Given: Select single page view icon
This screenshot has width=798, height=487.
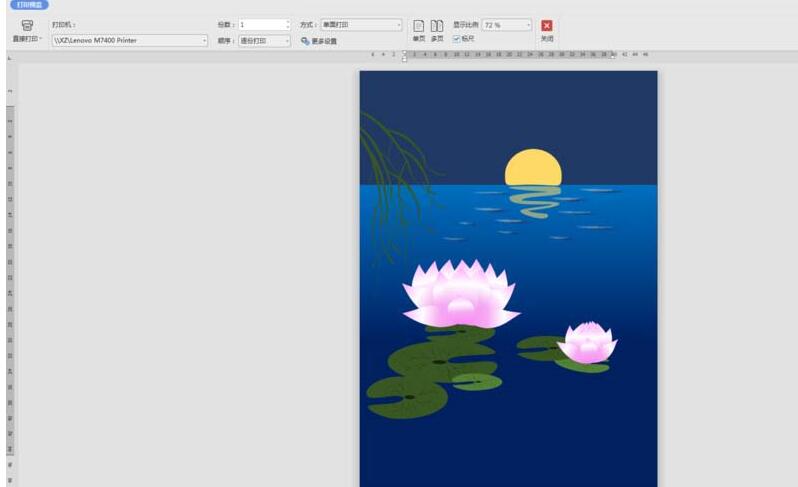Looking at the screenshot, I should (419, 26).
